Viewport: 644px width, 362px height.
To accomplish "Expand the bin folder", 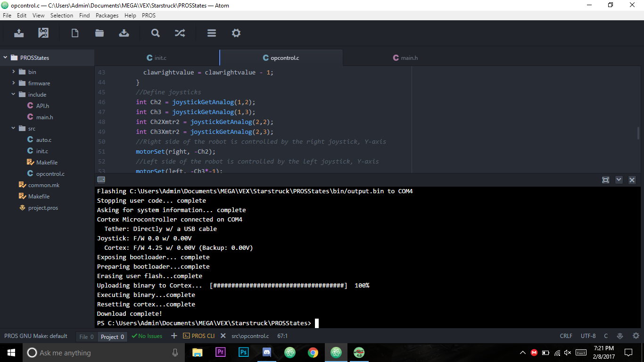I will (x=14, y=72).
